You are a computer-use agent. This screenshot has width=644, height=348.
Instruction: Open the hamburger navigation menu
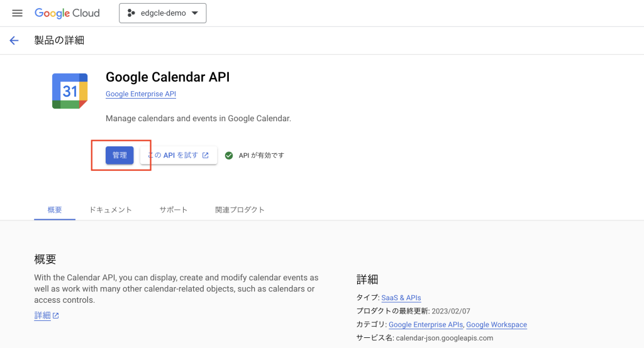pos(17,13)
